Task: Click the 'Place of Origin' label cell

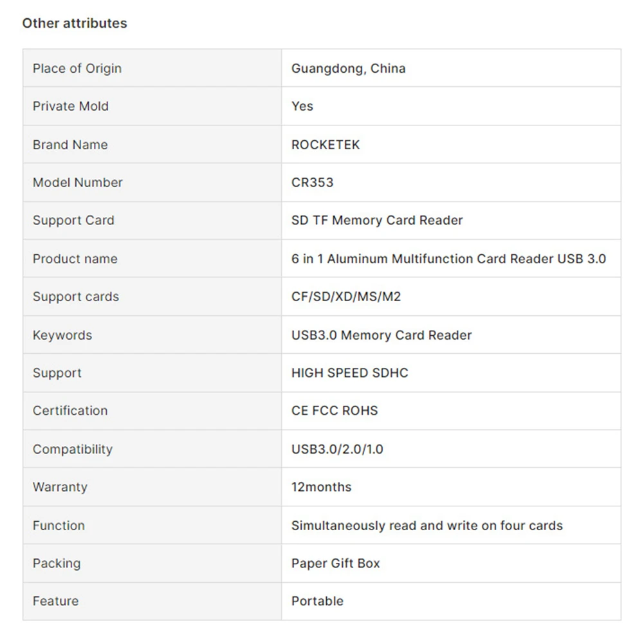Action: click(77, 68)
